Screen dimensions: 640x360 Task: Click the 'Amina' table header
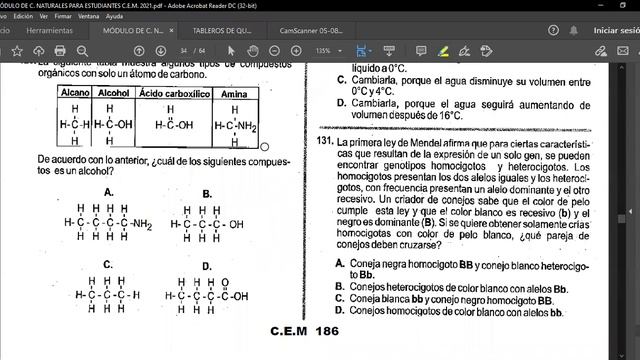(x=234, y=94)
